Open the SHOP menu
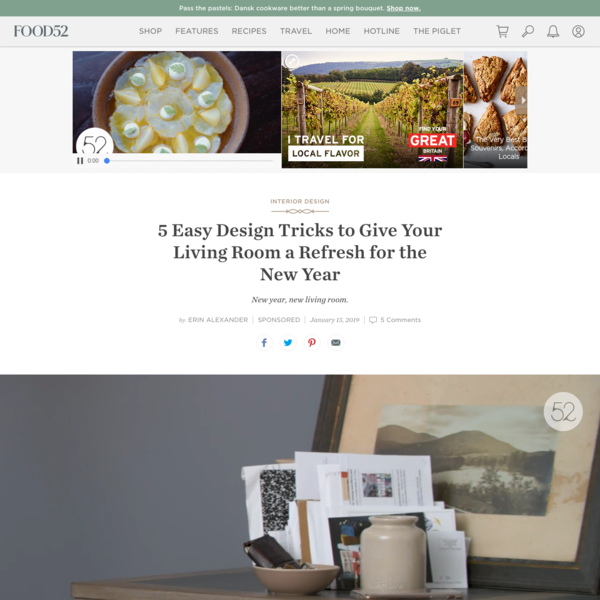600x600 pixels. coord(150,31)
